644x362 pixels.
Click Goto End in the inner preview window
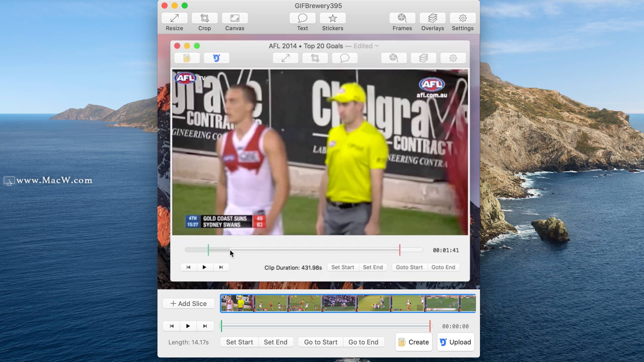(443, 267)
